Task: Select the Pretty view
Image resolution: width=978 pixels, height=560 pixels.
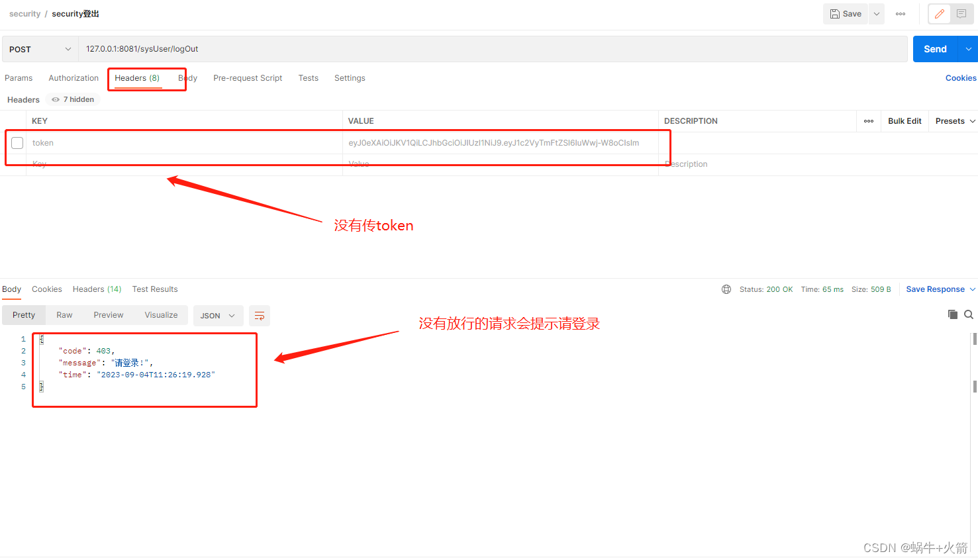Action: click(x=24, y=315)
